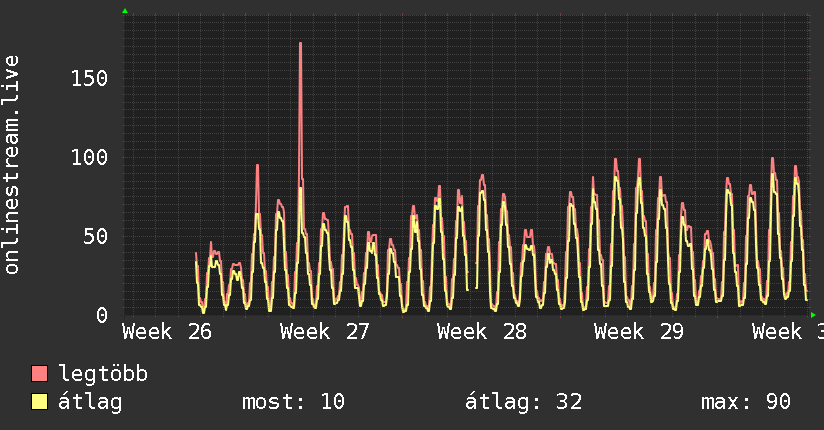The width and height of the screenshot is (824, 430).
Task: Click the 0 y-axis value
Action: [102, 315]
